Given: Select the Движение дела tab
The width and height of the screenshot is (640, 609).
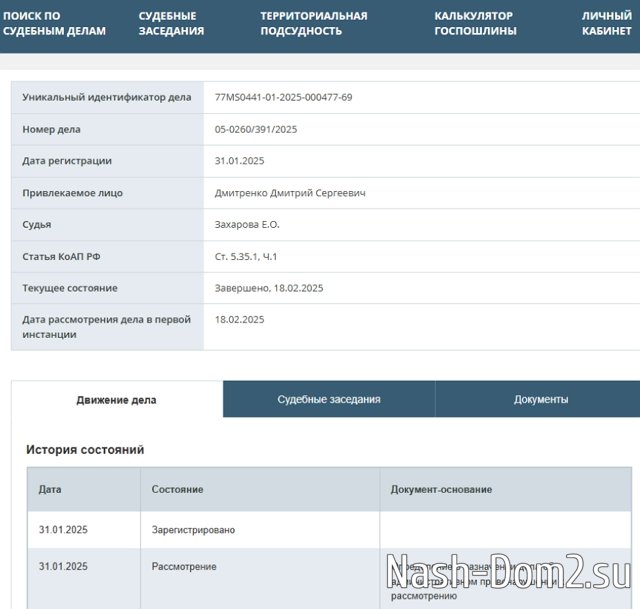Looking at the screenshot, I should point(116,400).
